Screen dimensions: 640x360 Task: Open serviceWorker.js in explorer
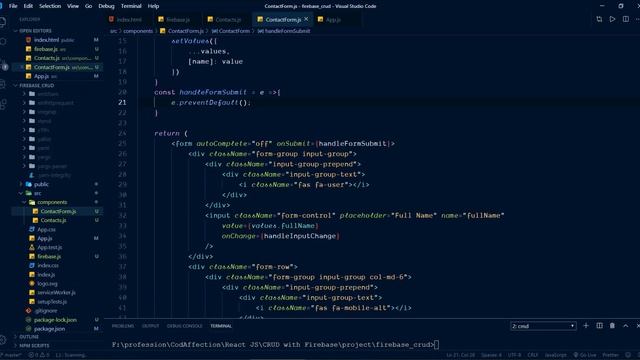click(57, 293)
